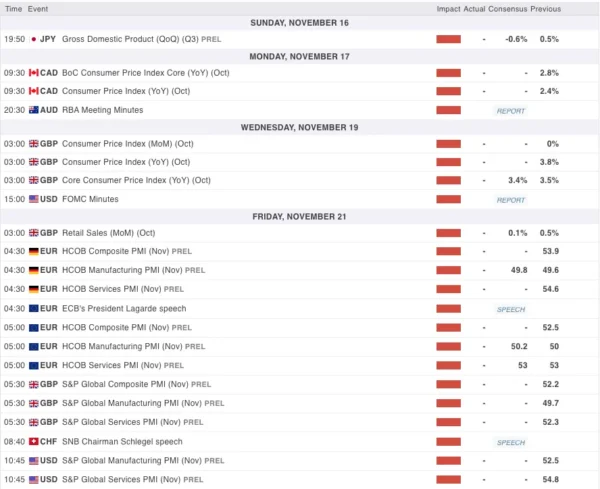Screen dimensions: 600x489
Task: Open the REPORT badge for FOMC Minutes
Action: 510,200
